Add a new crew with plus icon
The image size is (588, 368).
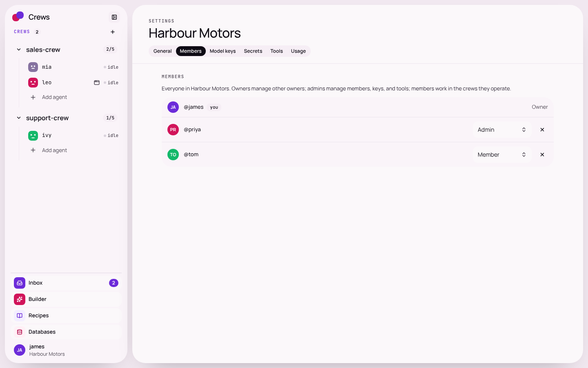click(113, 32)
